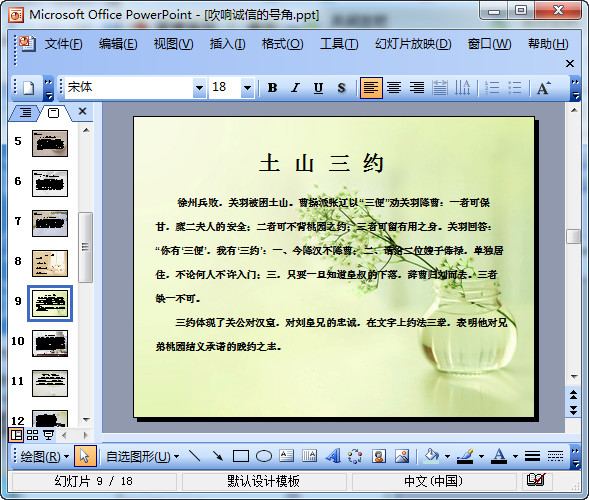The height and width of the screenshot is (500, 589).
Task: Click the distributed alignment icon
Action: click(x=439, y=88)
